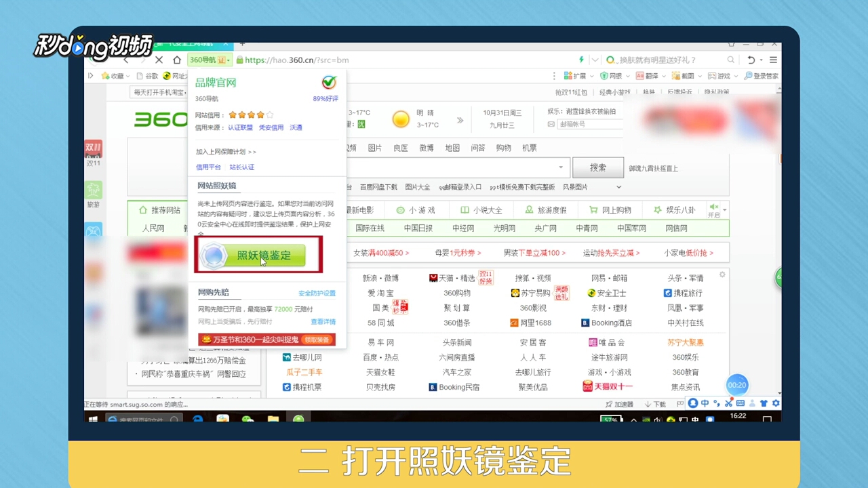Expand the 翻译 dropdown arrow

(x=663, y=76)
